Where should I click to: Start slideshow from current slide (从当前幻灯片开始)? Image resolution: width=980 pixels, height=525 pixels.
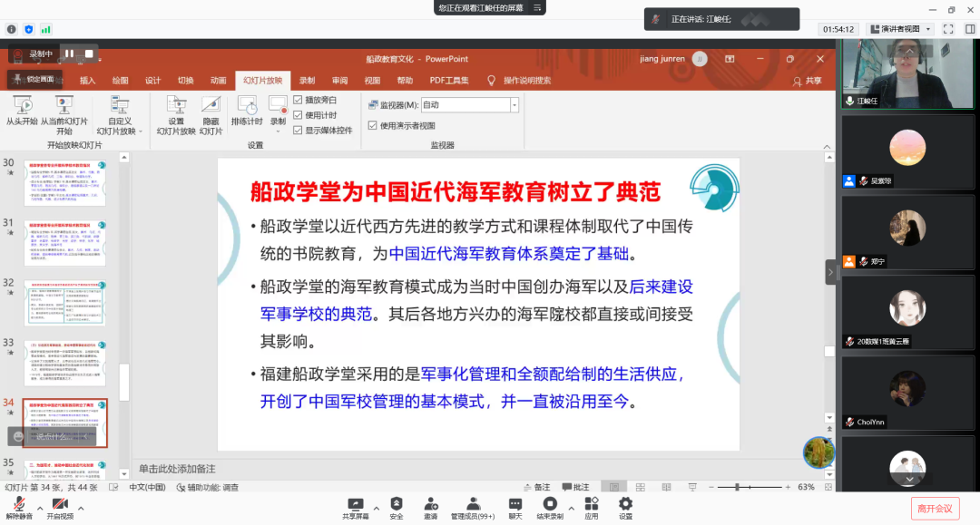[64, 106]
